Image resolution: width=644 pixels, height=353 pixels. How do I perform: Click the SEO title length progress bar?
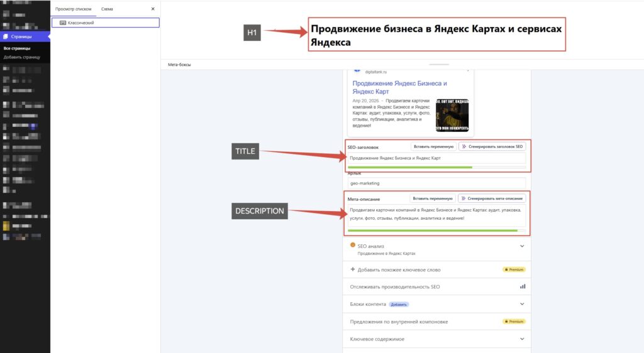[436, 167]
